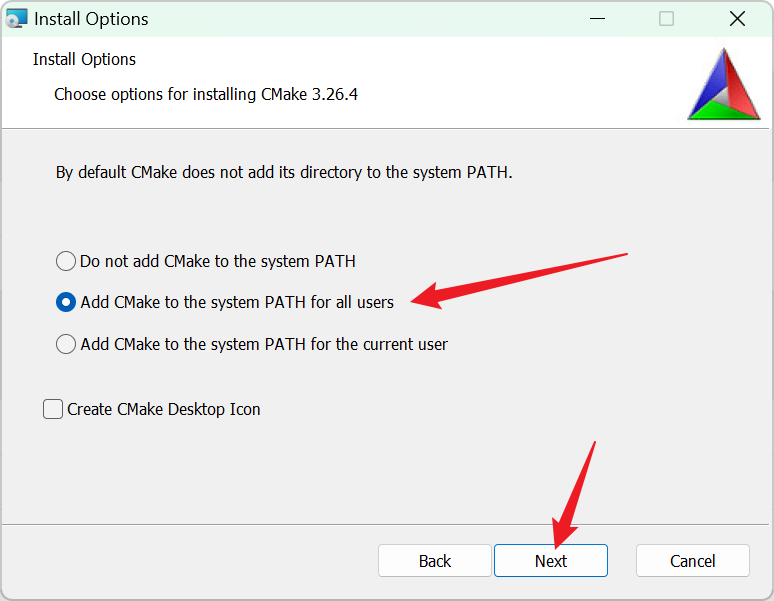Screen dimensions: 774x601
Task: Click the 'Choose options for installing CMake 3.26.4' text
Action: pyautogui.click(x=206, y=94)
